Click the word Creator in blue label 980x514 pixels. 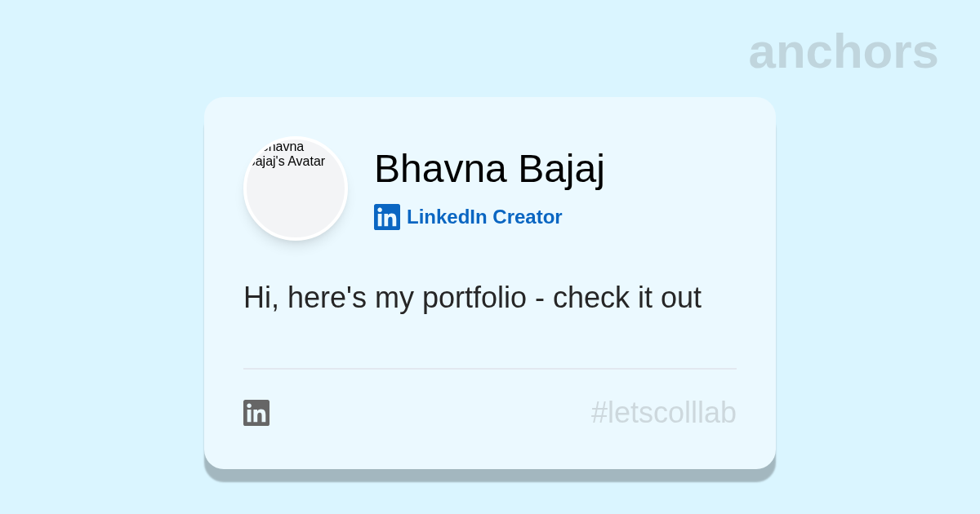(x=527, y=217)
